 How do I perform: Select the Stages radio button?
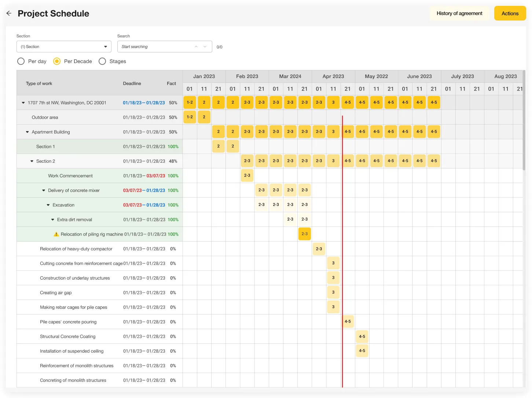(102, 61)
